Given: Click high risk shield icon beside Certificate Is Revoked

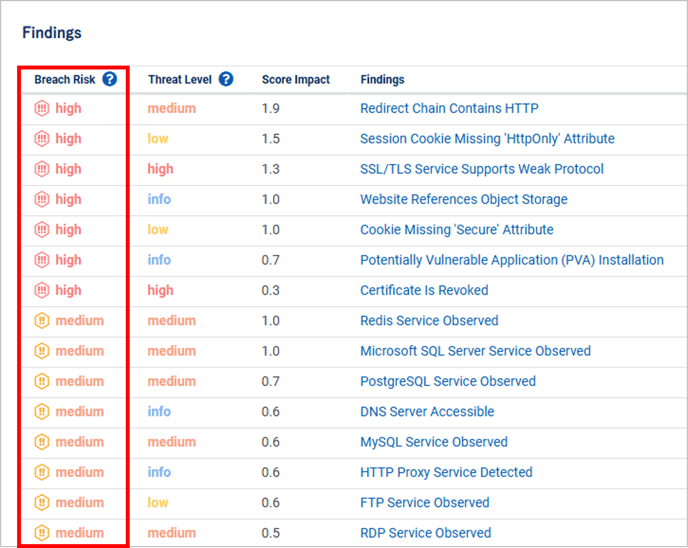Looking at the screenshot, I should (42, 290).
